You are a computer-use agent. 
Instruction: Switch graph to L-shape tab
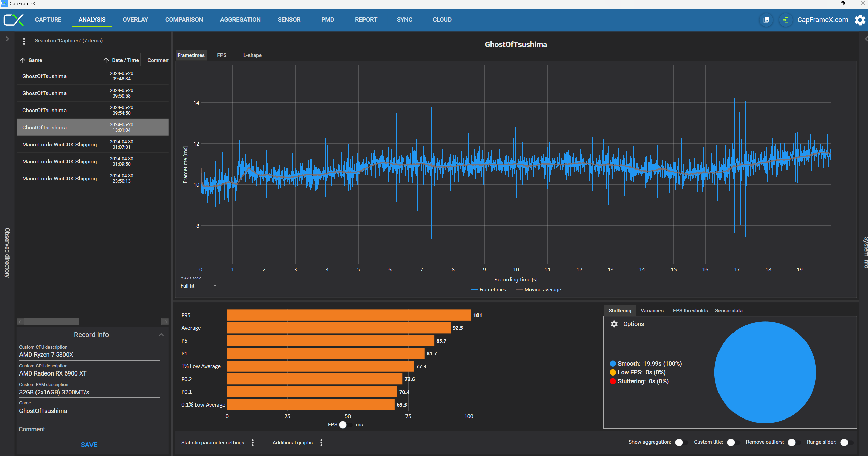tap(252, 55)
